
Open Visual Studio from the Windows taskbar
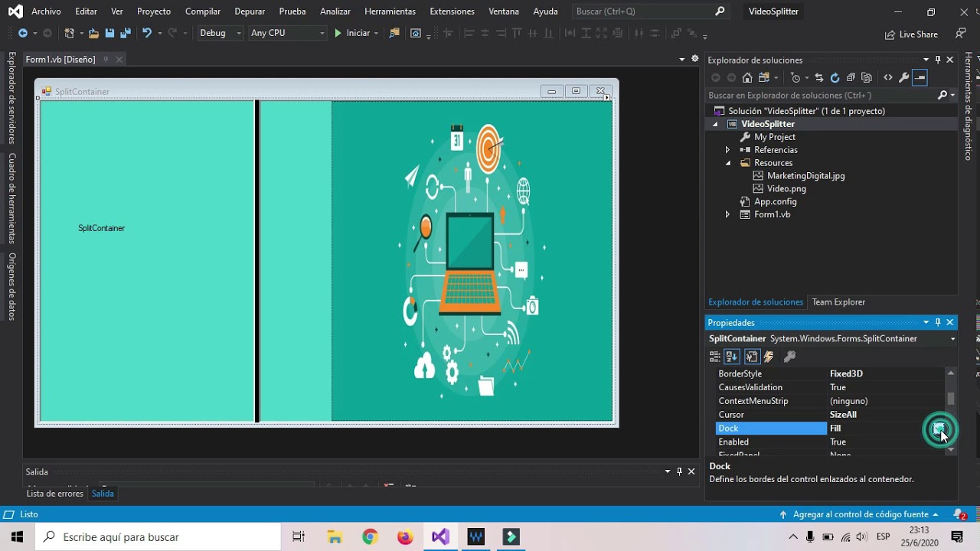440,536
